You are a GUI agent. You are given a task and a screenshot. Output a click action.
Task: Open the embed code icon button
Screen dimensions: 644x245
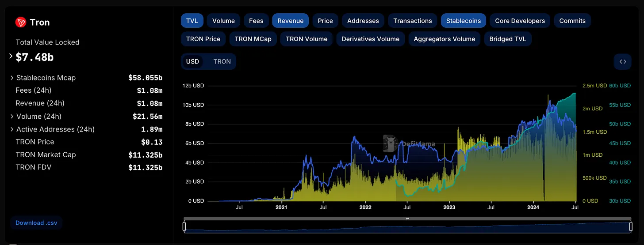click(x=622, y=61)
